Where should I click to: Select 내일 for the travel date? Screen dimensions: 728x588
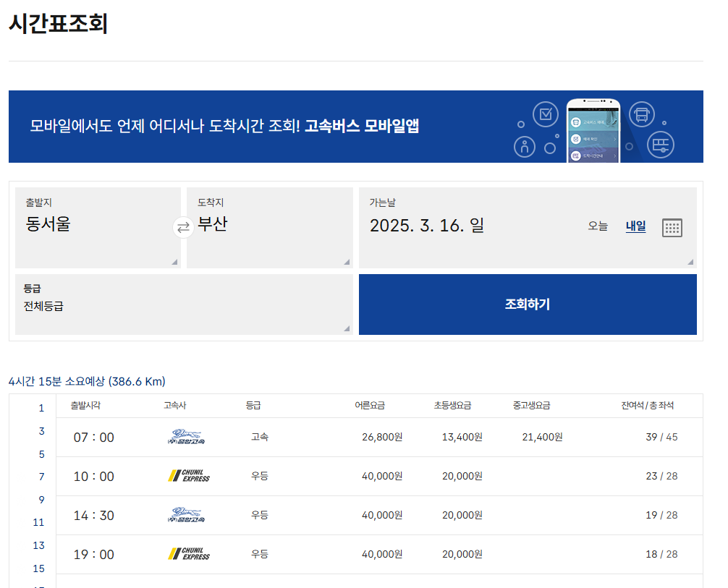635,226
